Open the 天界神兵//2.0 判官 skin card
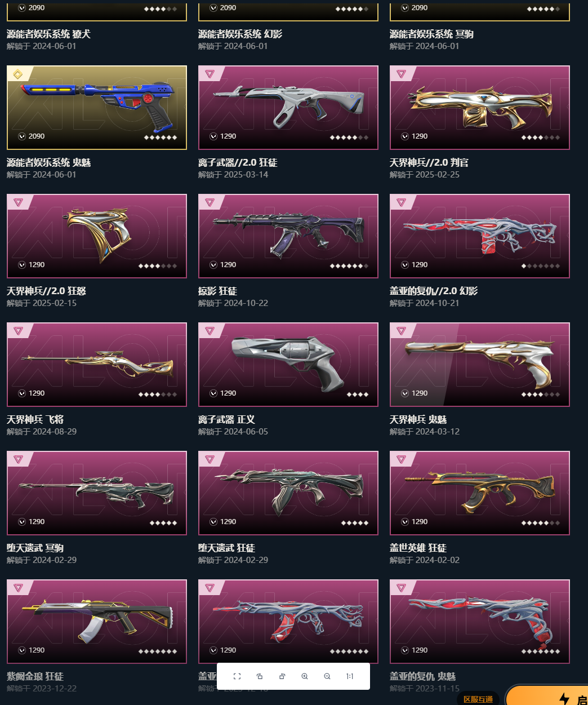Viewport: 588px width, 705px height. tap(480, 108)
